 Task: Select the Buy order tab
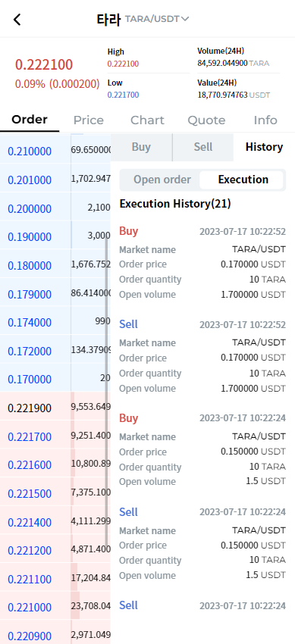click(x=141, y=147)
